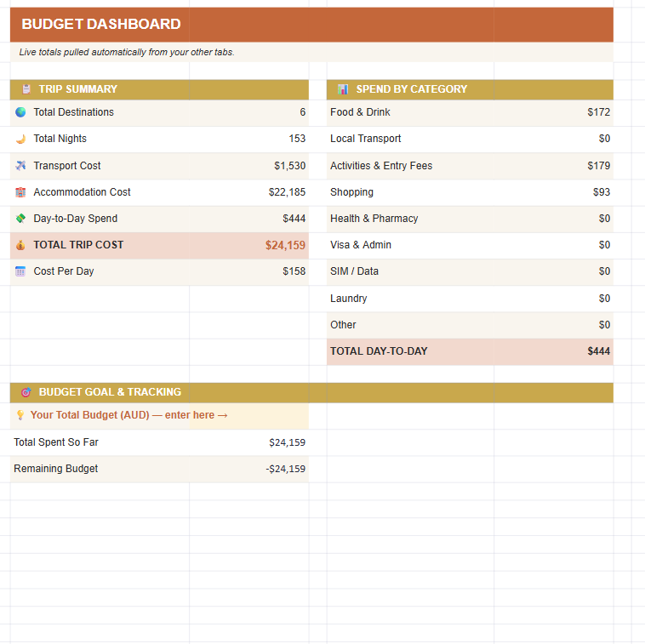This screenshot has height=644, width=645.
Task: Select the airplane icon beside Transport Cost
Action: point(20,166)
